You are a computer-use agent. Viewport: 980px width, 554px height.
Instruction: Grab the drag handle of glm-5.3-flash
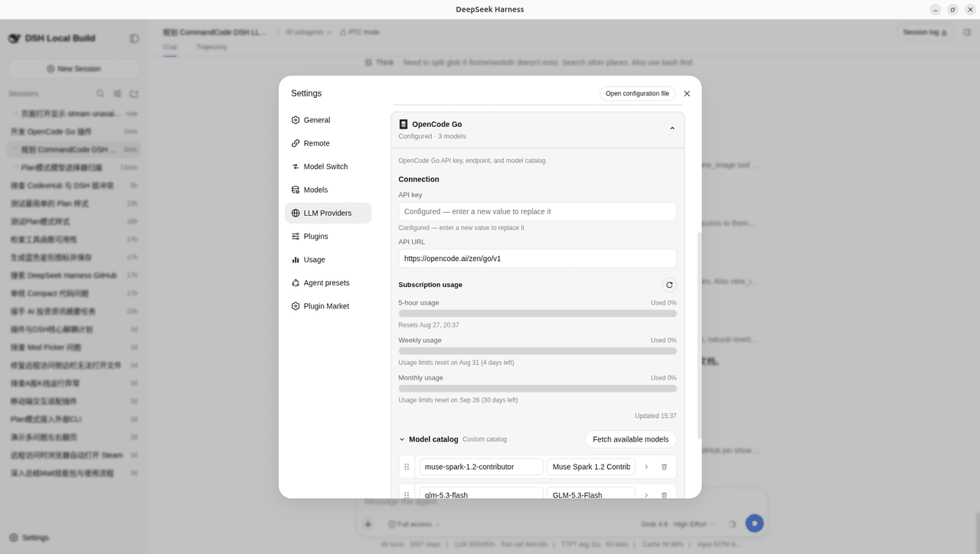407,495
